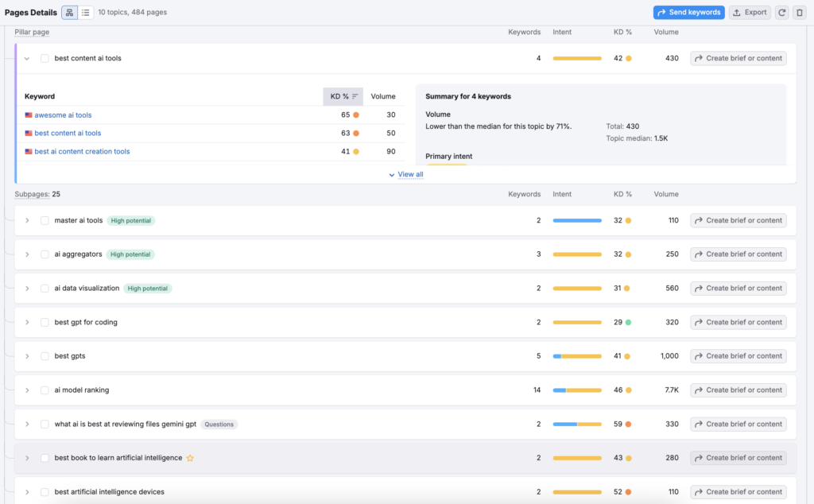Create brief or content for ai aggregators
The image size is (814, 504).
pyautogui.click(x=738, y=254)
